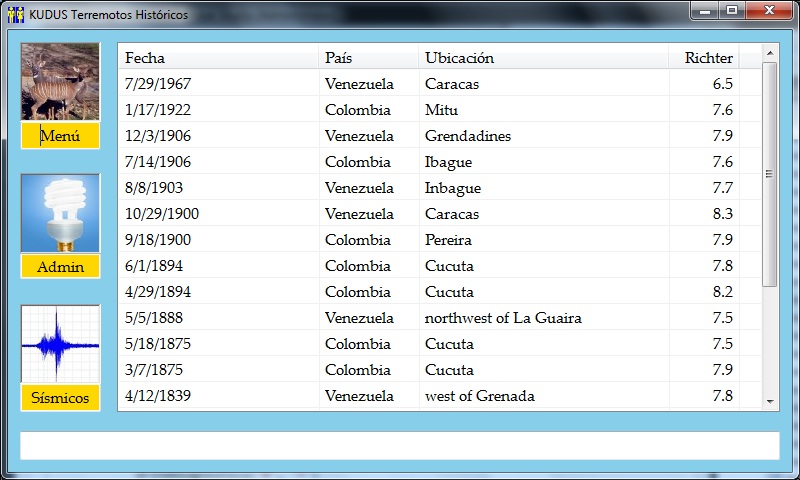Sort by Richter magnitude column header
This screenshot has height=480, width=800.
[705, 58]
